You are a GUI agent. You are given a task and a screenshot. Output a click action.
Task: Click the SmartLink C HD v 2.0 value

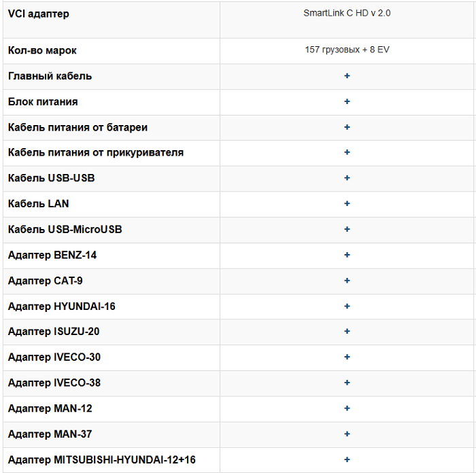(x=347, y=13)
